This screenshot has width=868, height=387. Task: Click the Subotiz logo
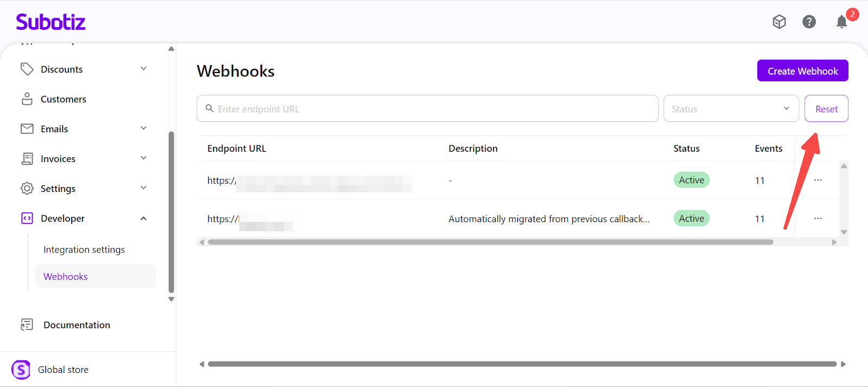50,22
